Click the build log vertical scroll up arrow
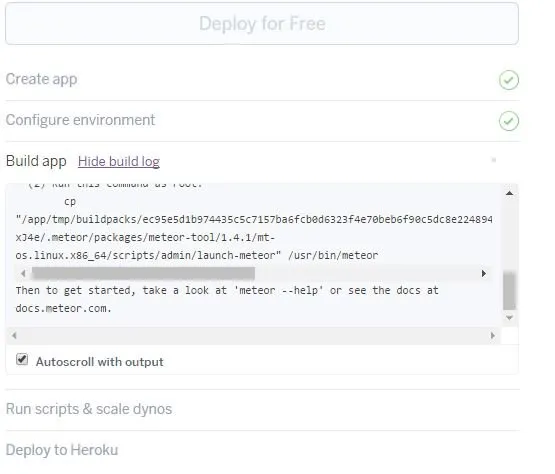555x474 pixels. pyautogui.click(x=510, y=193)
